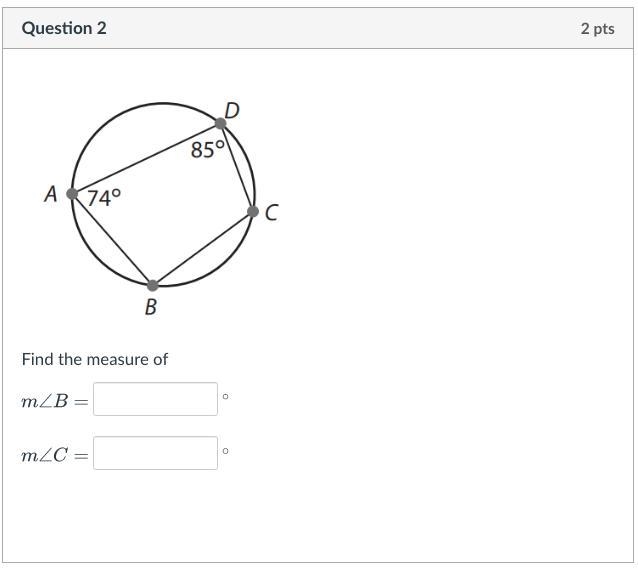Click the degree symbol after m∠C field
This screenshot has height=574, width=638.
point(225,451)
